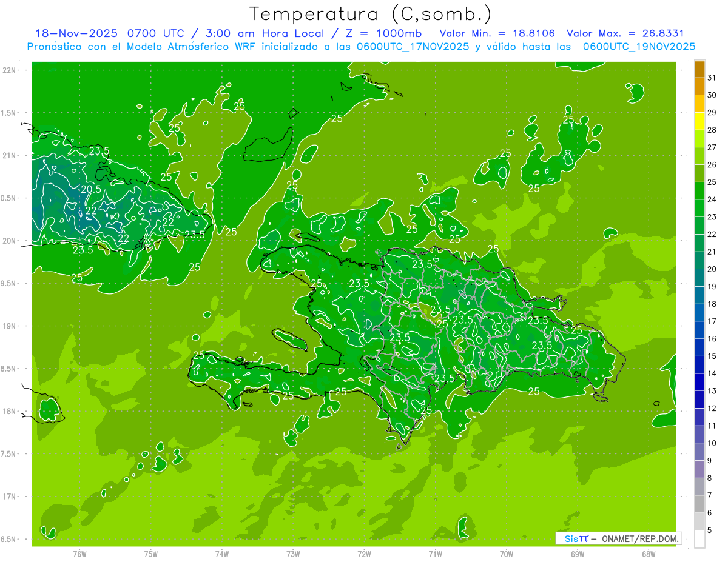Screen dimensions: 728x562
Task: Click the '18N' latitude axis label
Action: [10, 411]
